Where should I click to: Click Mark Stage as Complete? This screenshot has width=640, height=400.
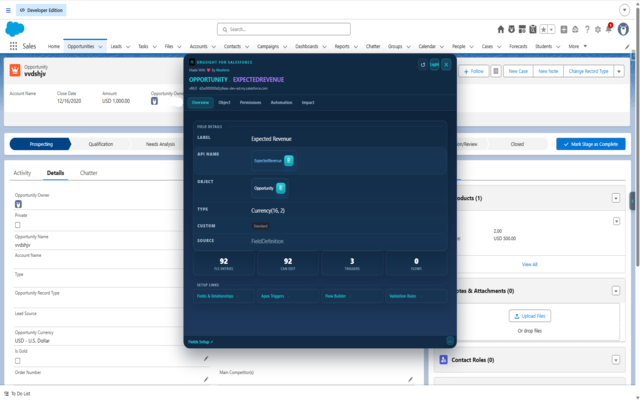coord(591,144)
